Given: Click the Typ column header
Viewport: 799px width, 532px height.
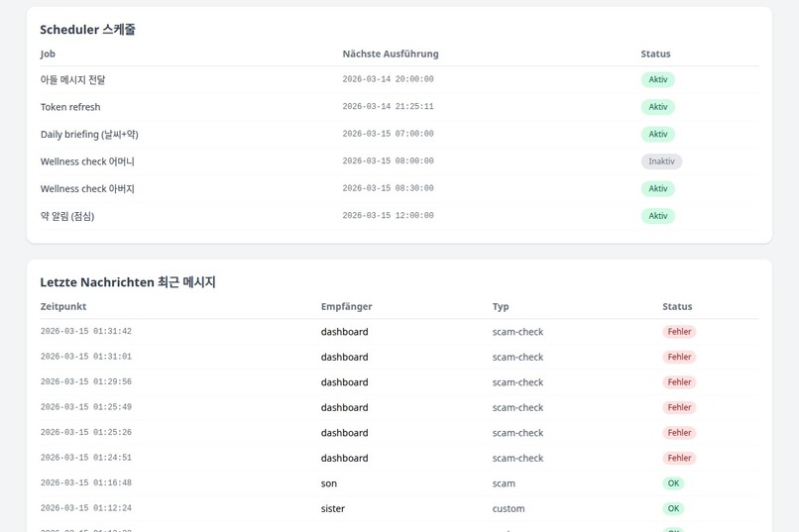Looking at the screenshot, I should coord(501,306).
